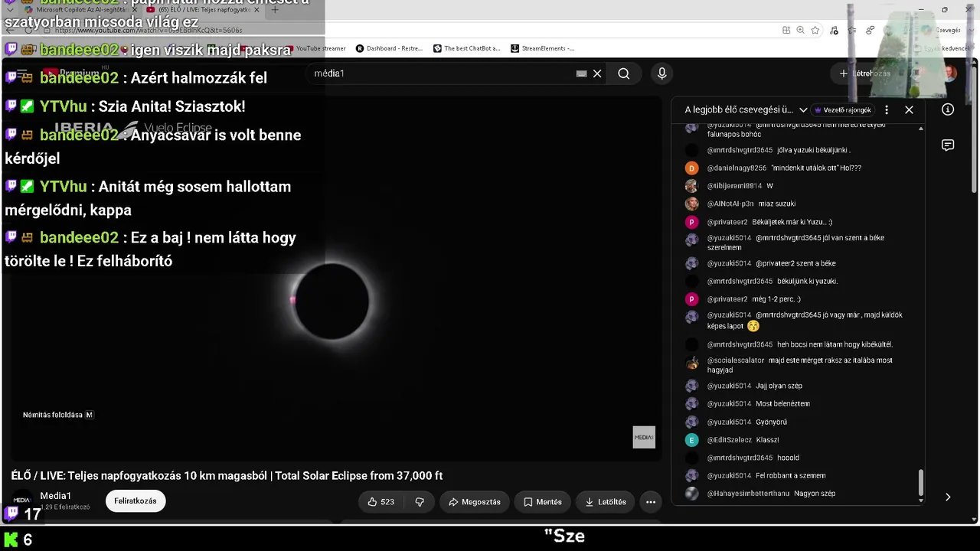Open The best ChatBot bookmark

466,48
